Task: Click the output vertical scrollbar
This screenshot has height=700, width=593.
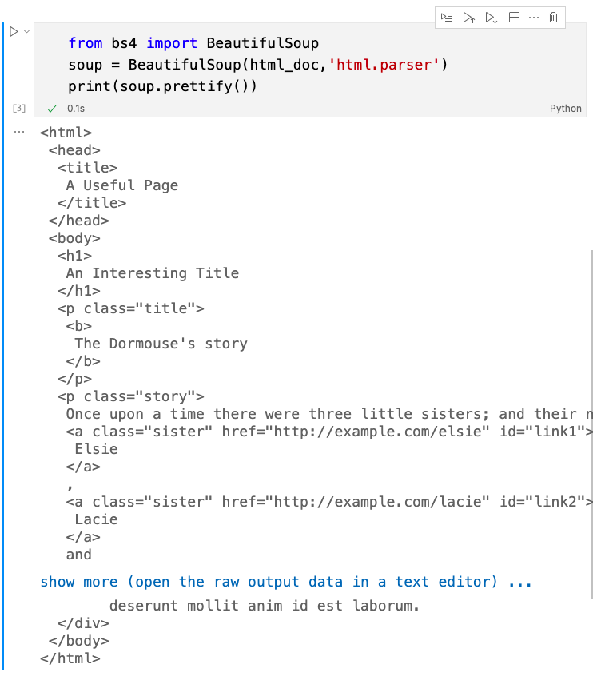Action: [591, 424]
